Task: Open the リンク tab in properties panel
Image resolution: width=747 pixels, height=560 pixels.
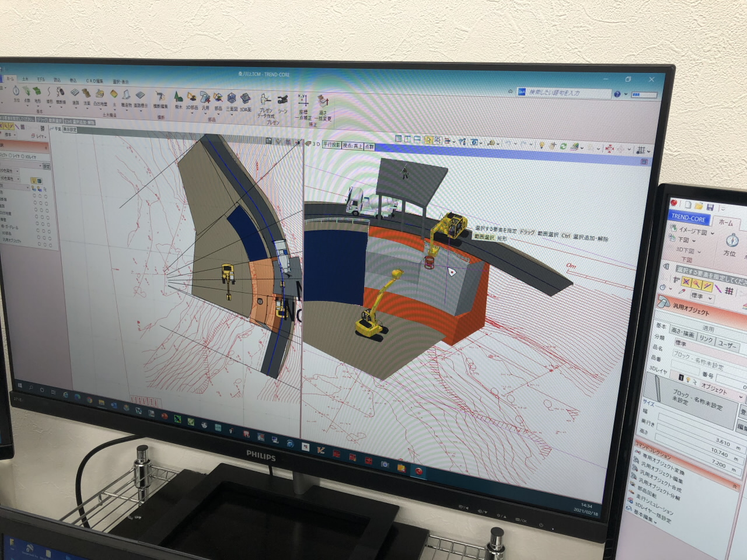Action: coord(706,339)
